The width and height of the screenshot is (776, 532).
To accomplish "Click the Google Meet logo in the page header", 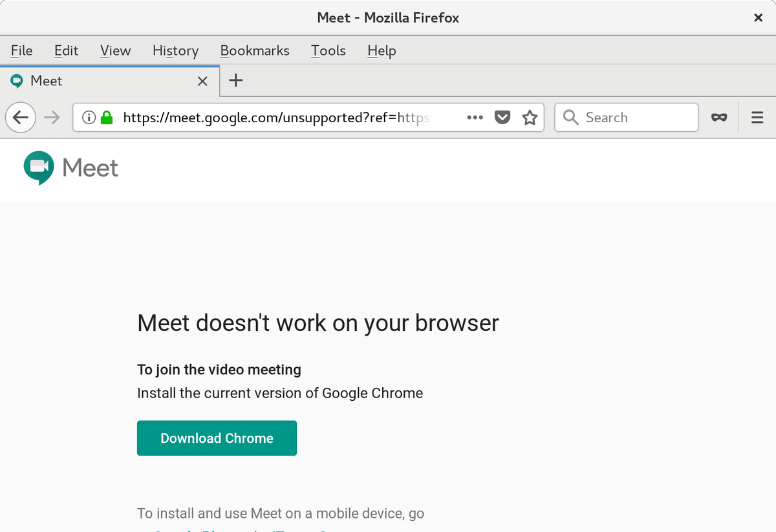I will pyautogui.click(x=71, y=168).
